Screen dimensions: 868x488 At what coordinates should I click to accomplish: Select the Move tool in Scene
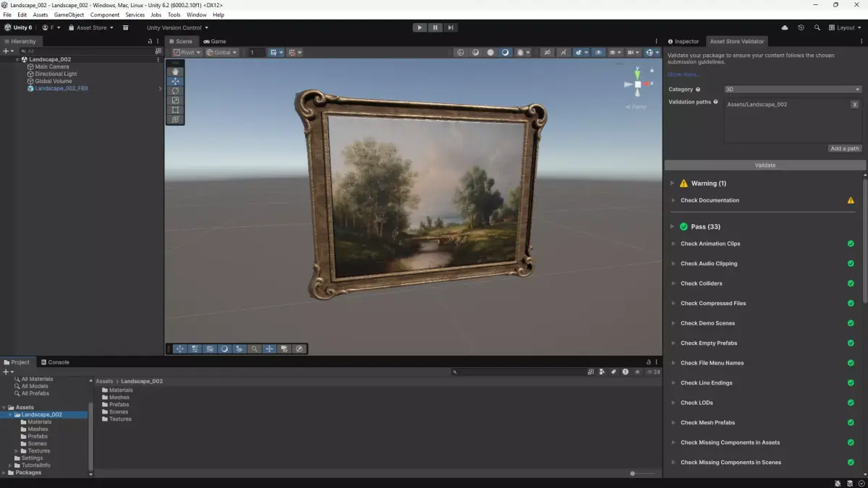pos(175,82)
